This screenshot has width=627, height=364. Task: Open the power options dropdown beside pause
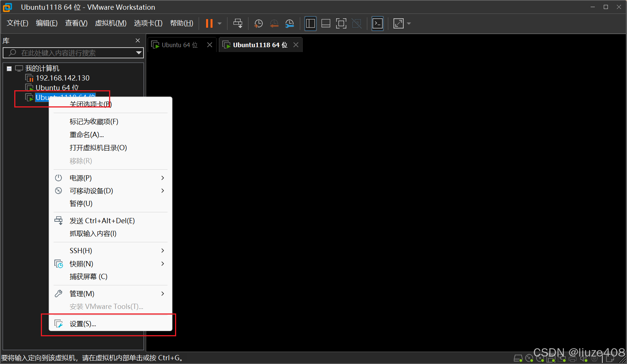point(220,24)
